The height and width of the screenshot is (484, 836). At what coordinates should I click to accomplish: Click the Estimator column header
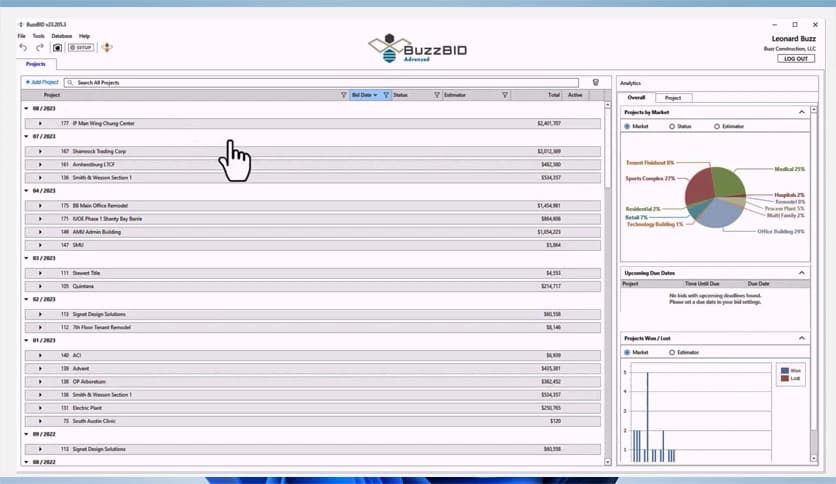pos(455,95)
